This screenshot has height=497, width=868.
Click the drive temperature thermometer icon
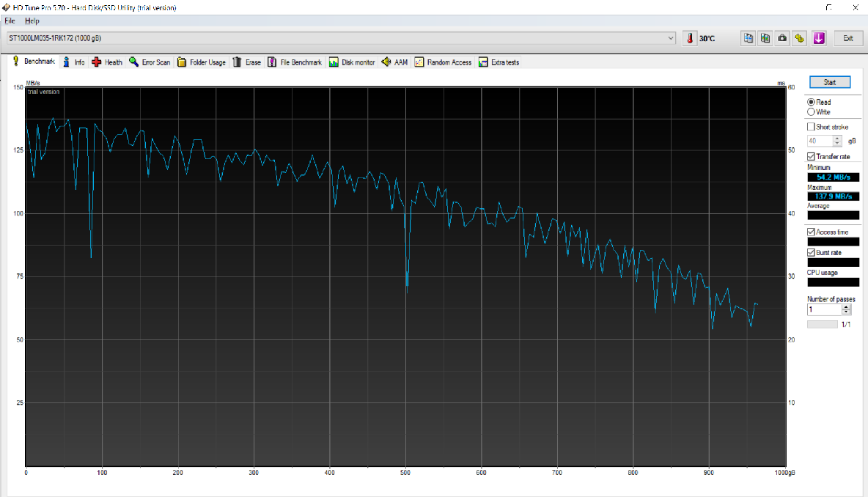click(690, 38)
